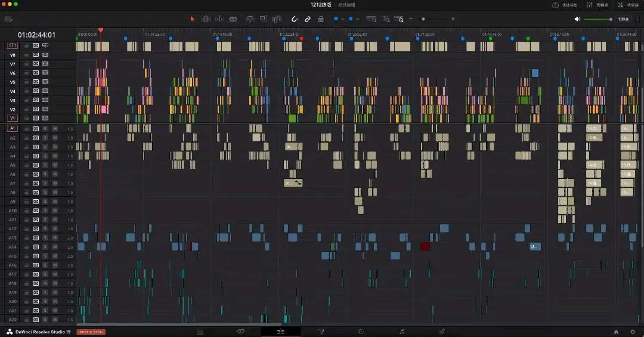
Task: Switch to the Fairlight page
Action: [402, 332]
